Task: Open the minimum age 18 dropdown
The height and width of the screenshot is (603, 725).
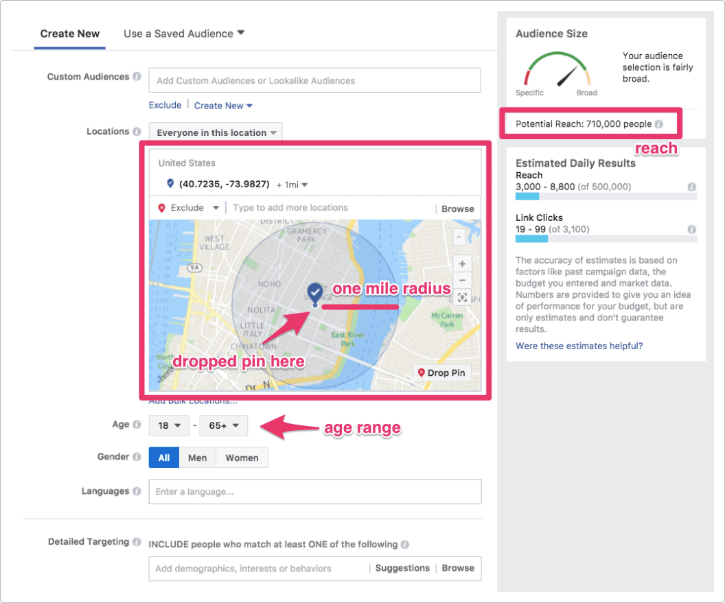Action: 168,426
